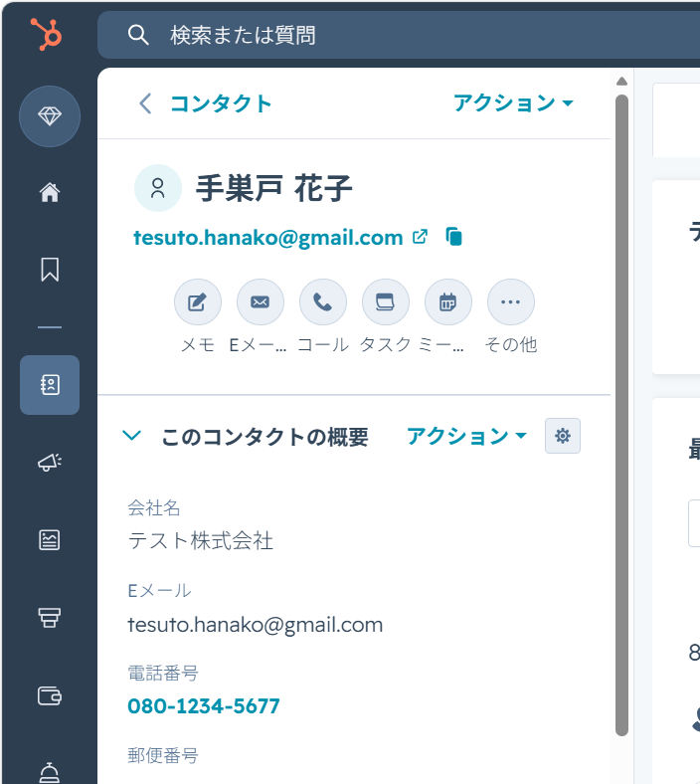Create a タスク task
The width and height of the screenshot is (700, 784).
(385, 302)
